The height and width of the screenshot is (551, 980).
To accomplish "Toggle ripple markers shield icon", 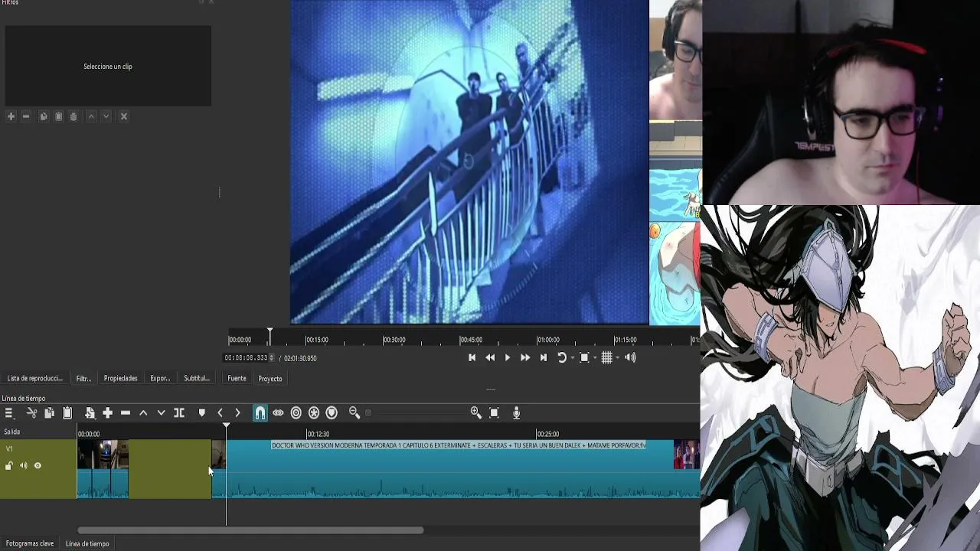I will (332, 413).
